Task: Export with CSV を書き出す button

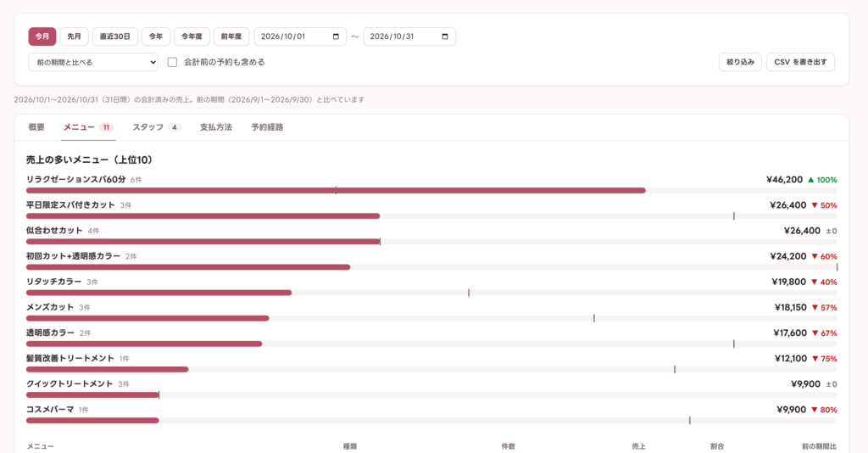Action: (x=800, y=62)
